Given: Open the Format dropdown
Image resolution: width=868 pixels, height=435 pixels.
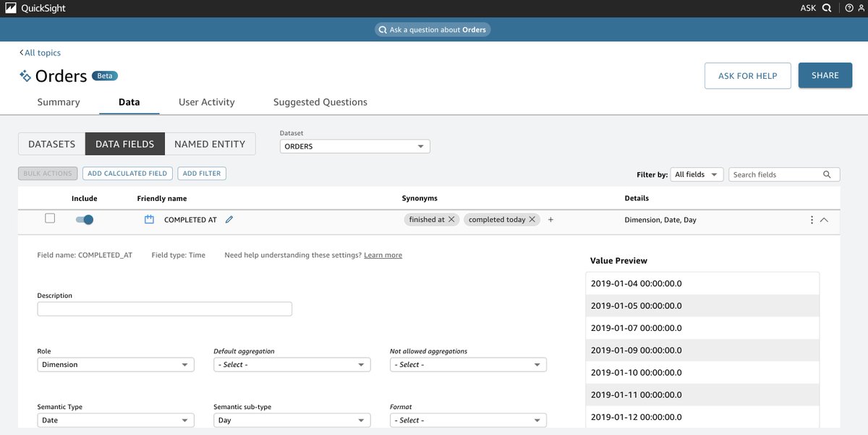Looking at the screenshot, I should pos(468,420).
